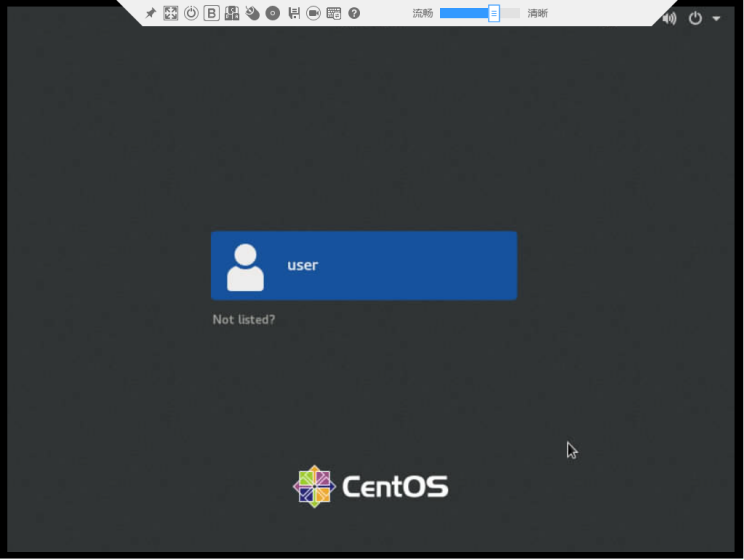Click the quality slider handle
This screenshot has width=744, height=560.
[x=494, y=13]
